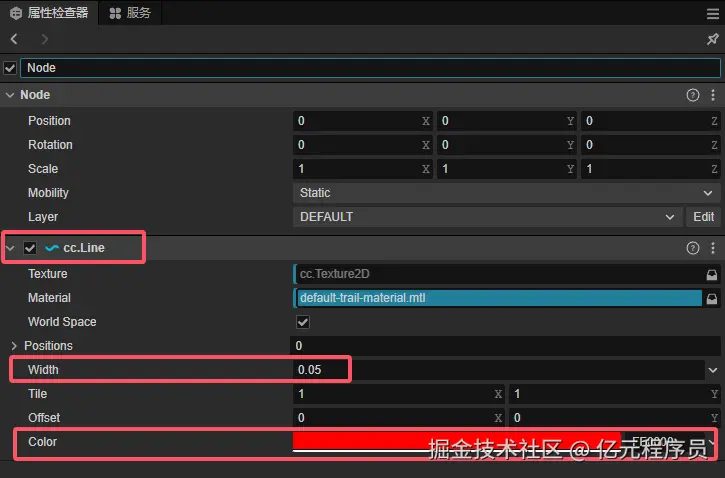Click the Tile Y field
Screen dimensions: 725x478
click(x=614, y=394)
